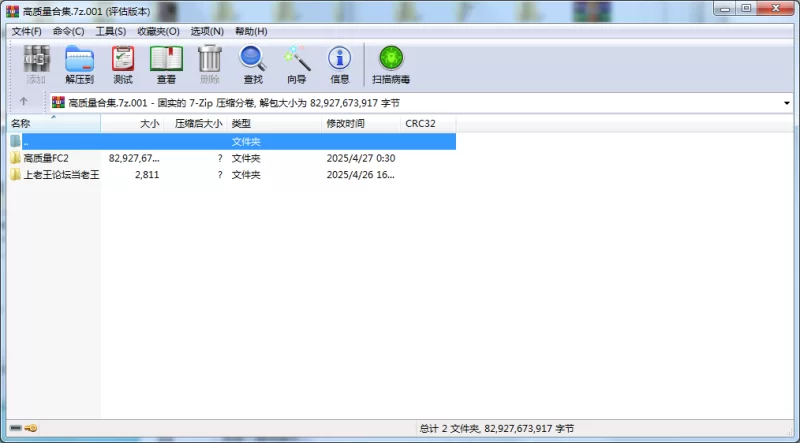Sort by CRC32 column header
This screenshot has height=443, width=800.
(x=428, y=124)
